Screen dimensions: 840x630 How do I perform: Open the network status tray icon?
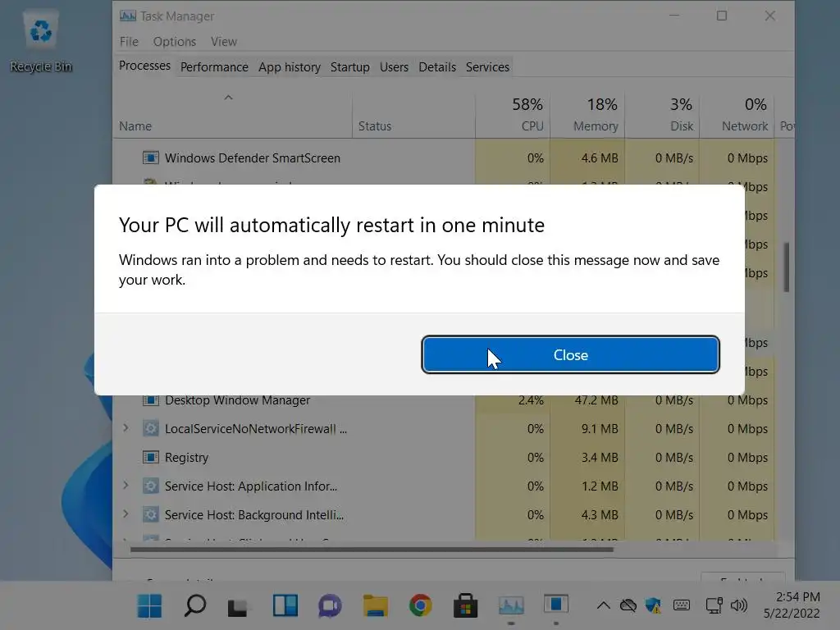tap(714, 606)
